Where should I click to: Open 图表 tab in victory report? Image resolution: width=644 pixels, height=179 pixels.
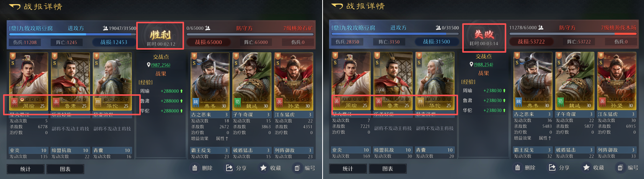65,169
